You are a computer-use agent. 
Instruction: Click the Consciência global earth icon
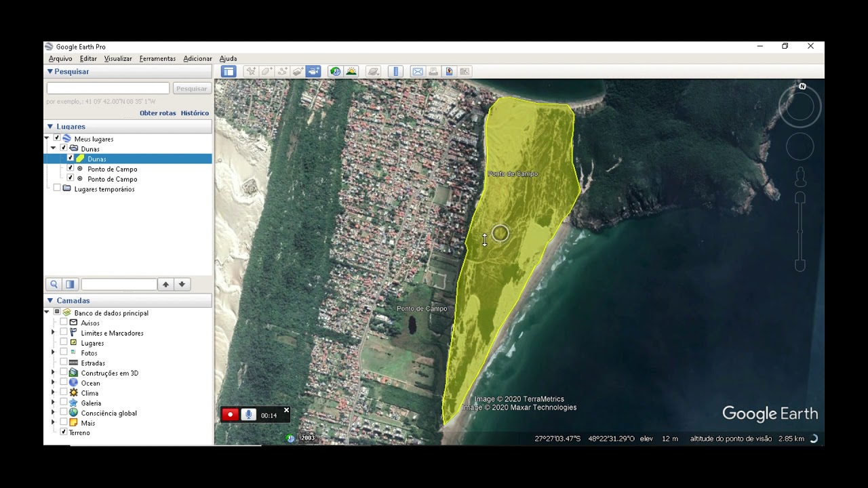73,413
